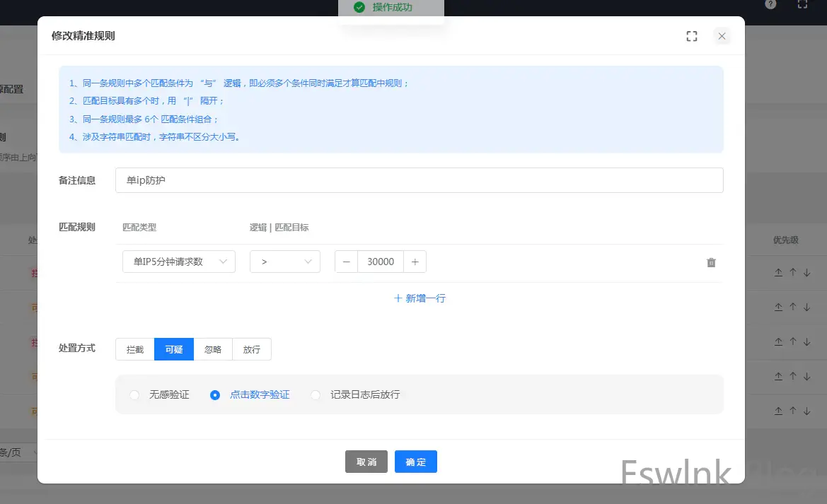Move first background row up one
This screenshot has height=504, width=827.
(793, 273)
